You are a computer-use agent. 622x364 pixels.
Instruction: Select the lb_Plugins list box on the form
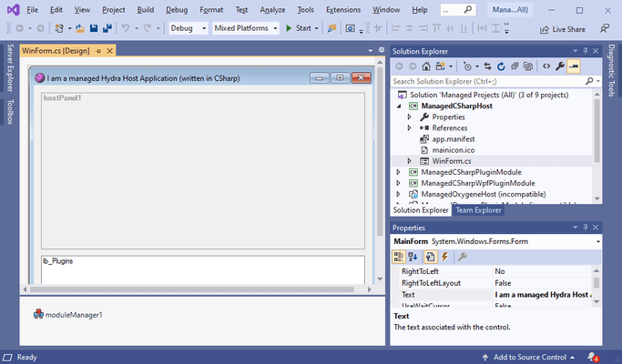[x=203, y=270]
